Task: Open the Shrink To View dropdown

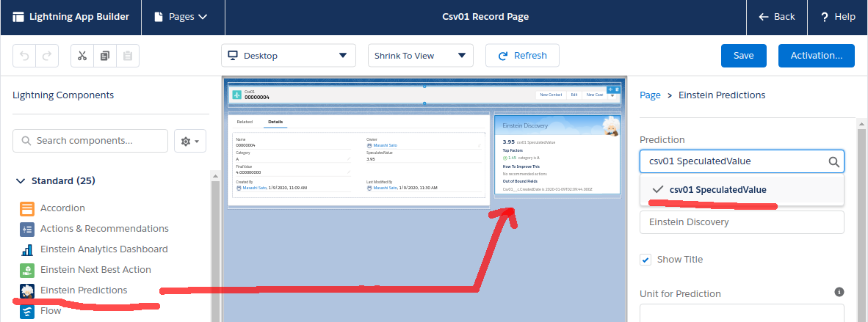Action: coord(421,55)
